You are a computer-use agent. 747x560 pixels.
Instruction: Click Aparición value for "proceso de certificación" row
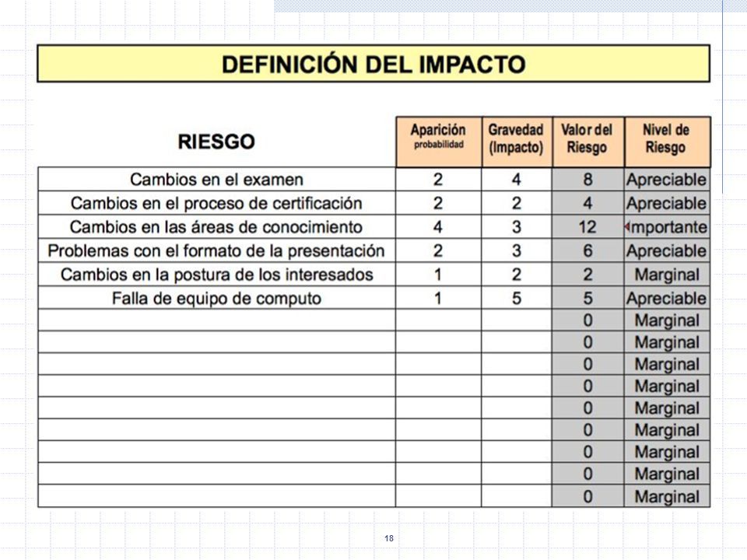(x=438, y=203)
